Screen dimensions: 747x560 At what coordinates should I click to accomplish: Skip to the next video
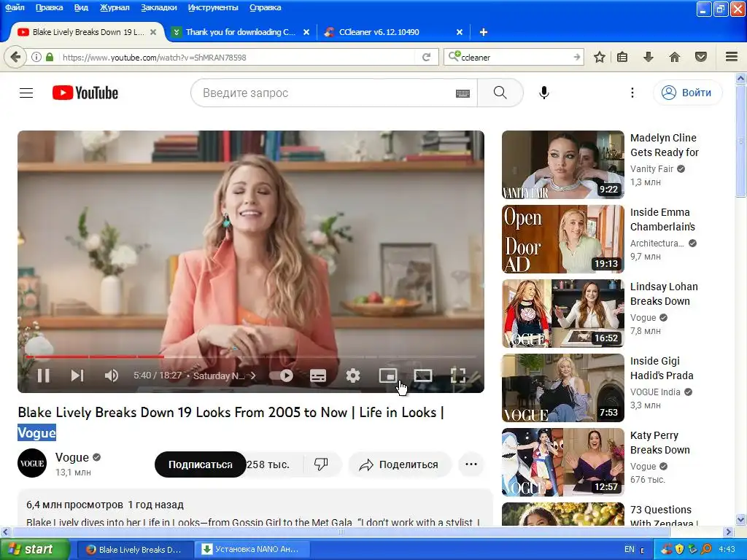click(x=77, y=376)
